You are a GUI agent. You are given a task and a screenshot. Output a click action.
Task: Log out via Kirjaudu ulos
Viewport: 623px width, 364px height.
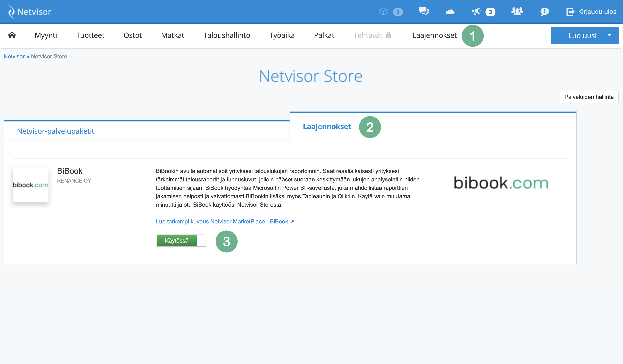click(591, 12)
